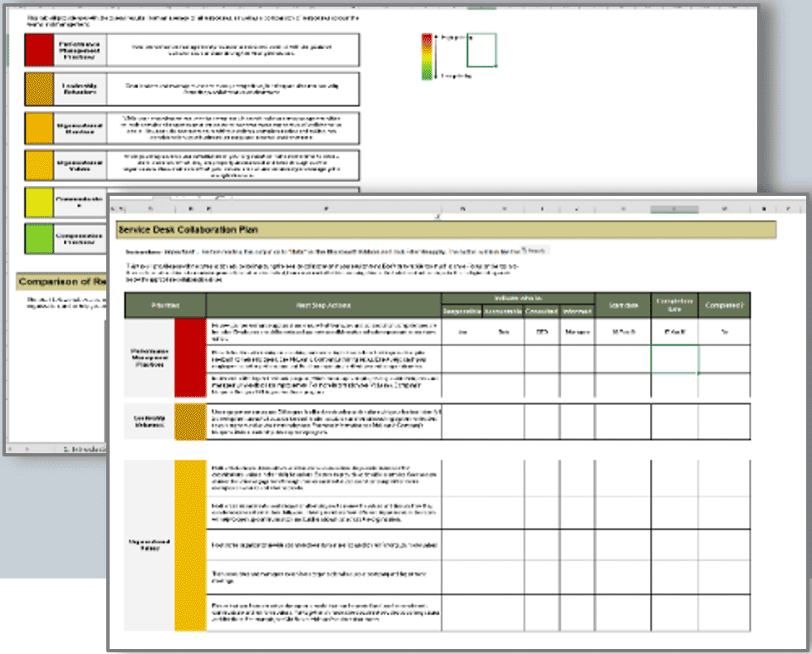Screen dimensions: 812x654
Task: Click the 'Responsible' sub-header
Action: [x=462, y=311]
